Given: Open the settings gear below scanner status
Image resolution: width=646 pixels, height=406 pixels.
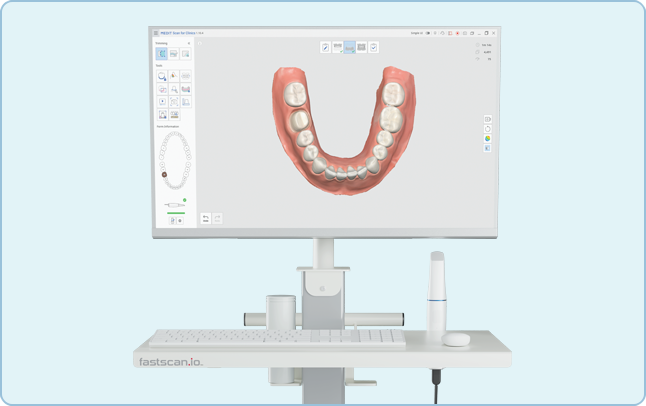Looking at the screenshot, I should 180,220.
